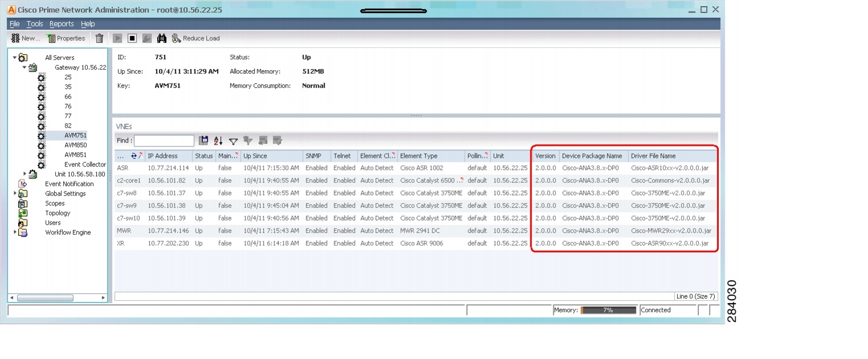Open Properties from the toolbar
Viewport: 868px width, 359px height.
(67, 38)
